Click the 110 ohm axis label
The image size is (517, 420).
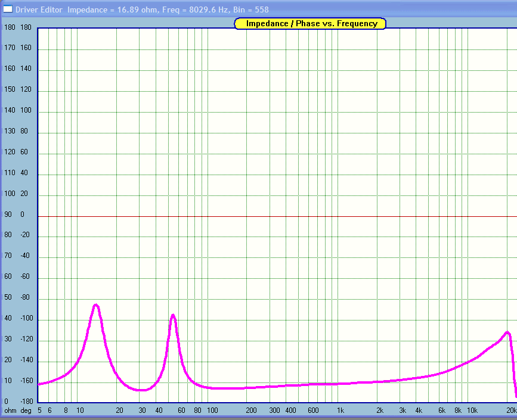pos(10,173)
